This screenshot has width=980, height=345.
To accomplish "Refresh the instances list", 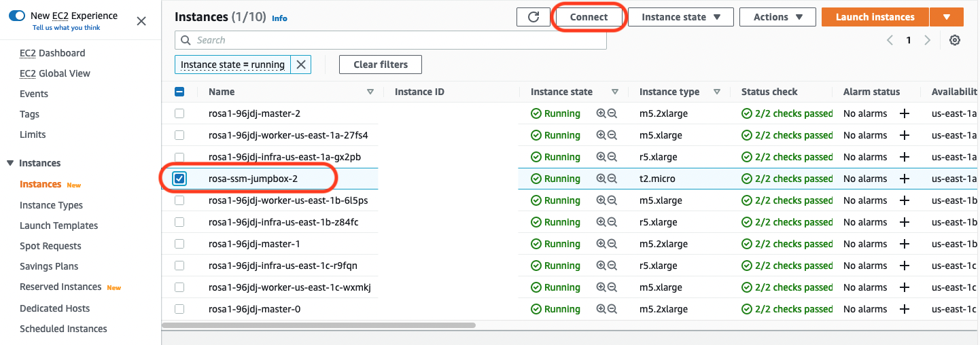I will click(533, 17).
